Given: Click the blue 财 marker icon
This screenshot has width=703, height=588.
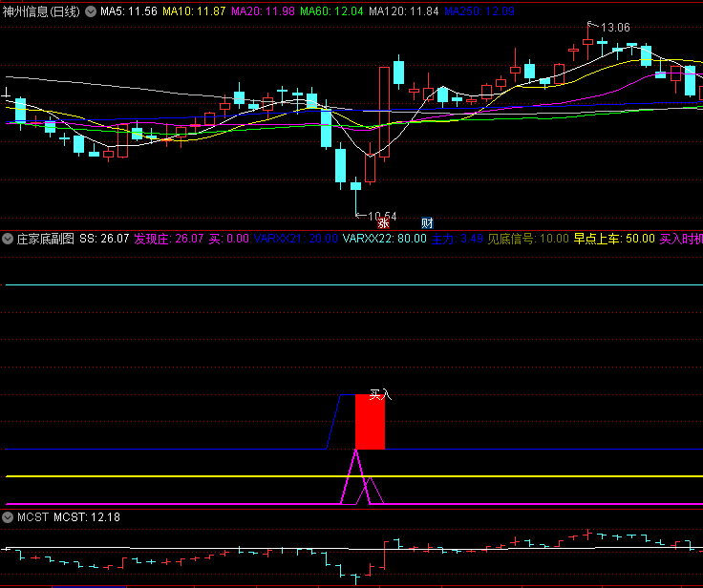Looking at the screenshot, I should point(427,222).
